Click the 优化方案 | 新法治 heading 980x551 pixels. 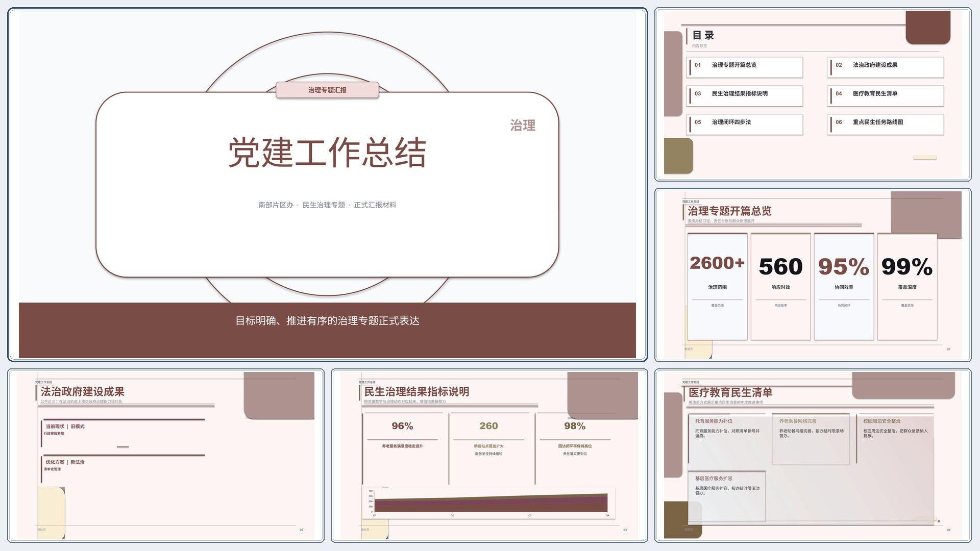coord(65,462)
